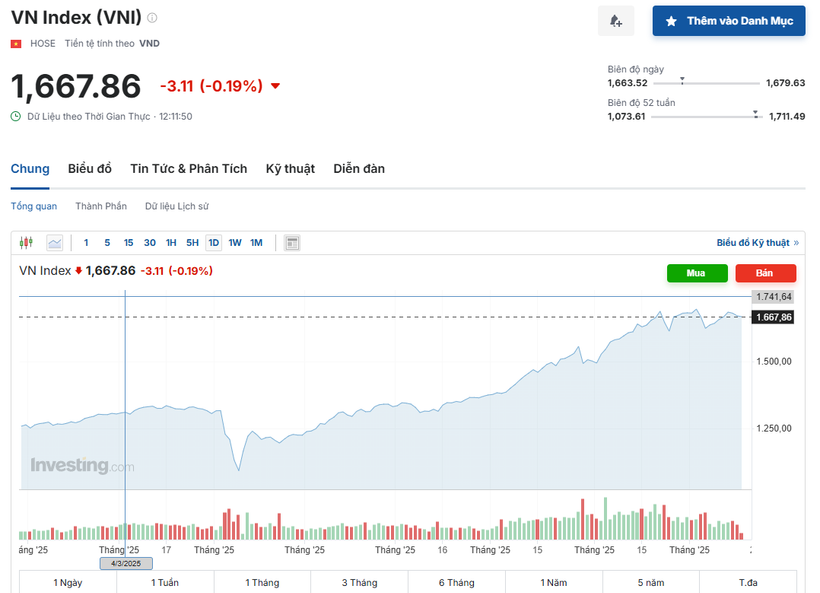This screenshot has width=820, height=593.
Task: Open the multi-panel chart layout icon
Action: coord(291,242)
